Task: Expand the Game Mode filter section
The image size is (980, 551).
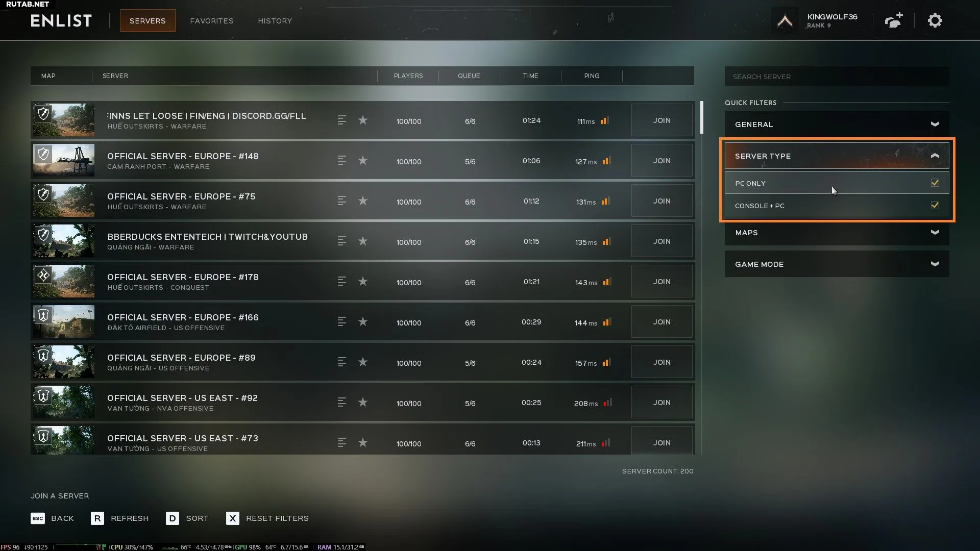Action: click(837, 264)
